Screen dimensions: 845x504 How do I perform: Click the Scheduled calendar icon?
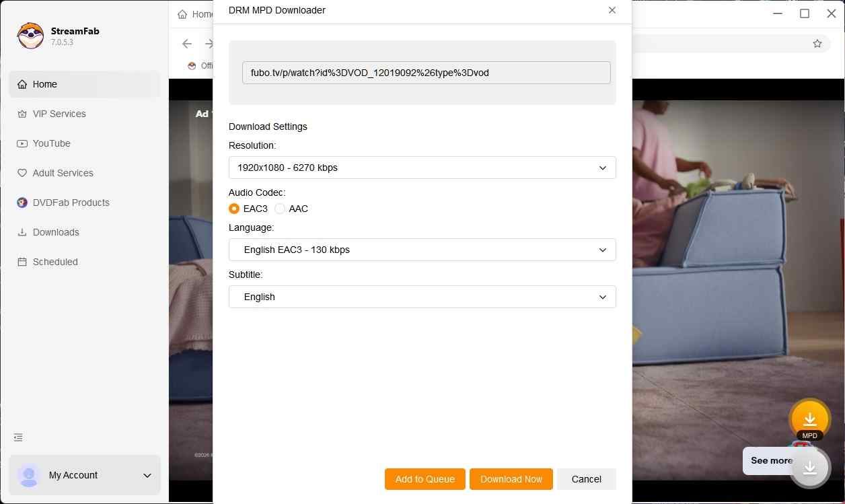(22, 262)
